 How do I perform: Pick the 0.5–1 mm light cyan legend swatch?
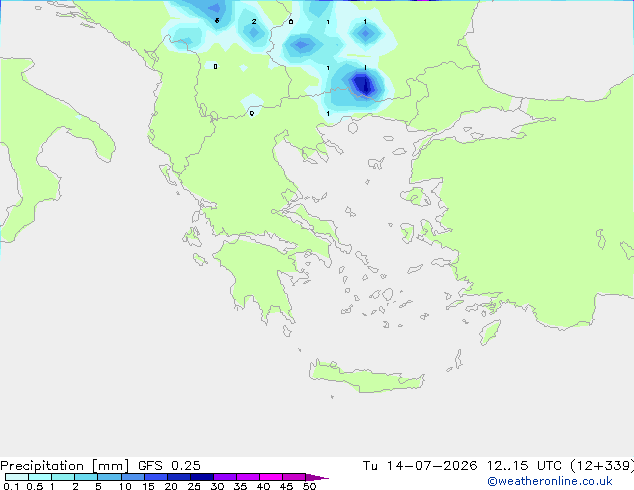[40, 477]
